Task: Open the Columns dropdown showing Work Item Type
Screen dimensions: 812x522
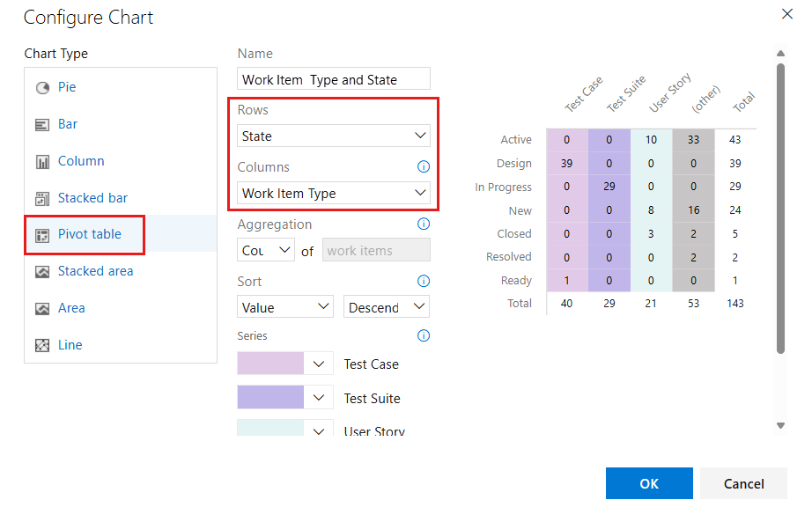Action: pos(333,193)
